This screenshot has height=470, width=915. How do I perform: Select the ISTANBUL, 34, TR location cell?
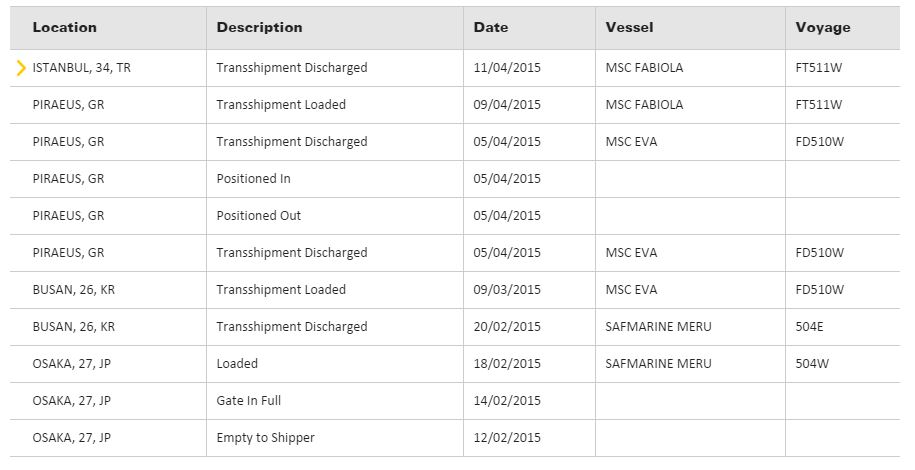[x=81, y=68]
